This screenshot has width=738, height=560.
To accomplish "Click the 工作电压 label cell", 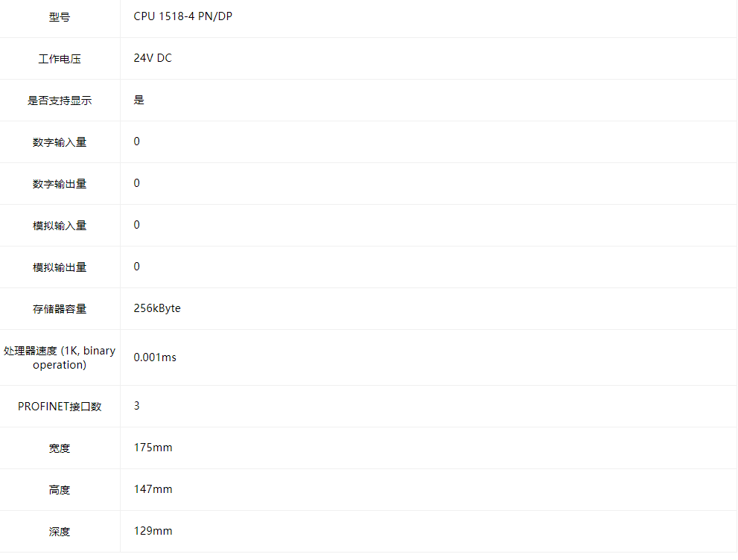I will (60, 59).
